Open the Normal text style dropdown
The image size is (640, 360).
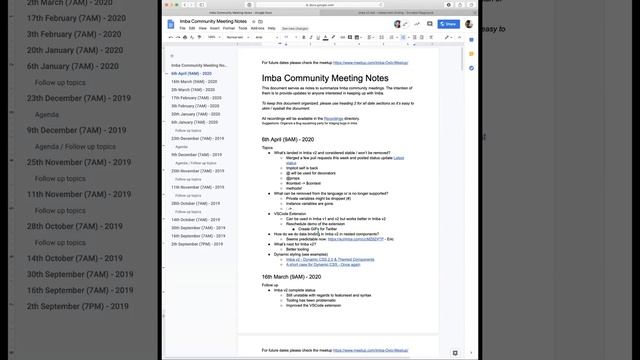[x=238, y=37]
